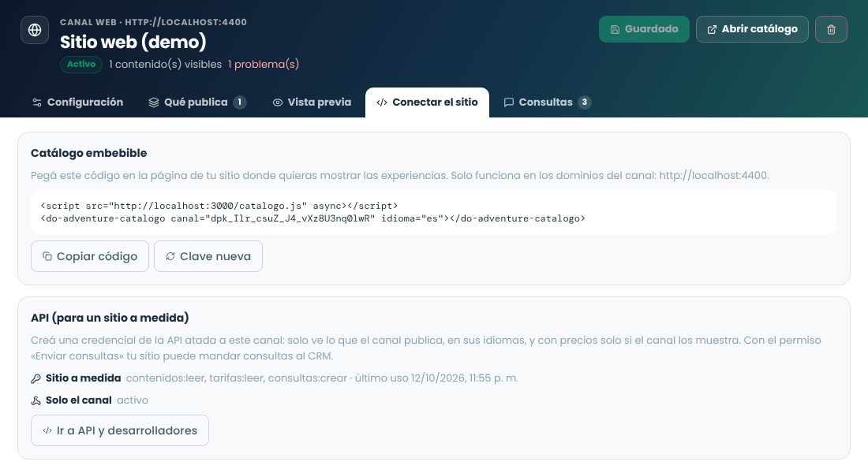Click the embed code snippet box

click(434, 212)
